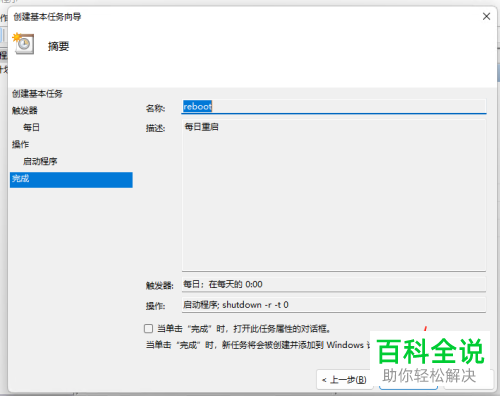Click the 创建基本任务向导 window title

(47, 17)
